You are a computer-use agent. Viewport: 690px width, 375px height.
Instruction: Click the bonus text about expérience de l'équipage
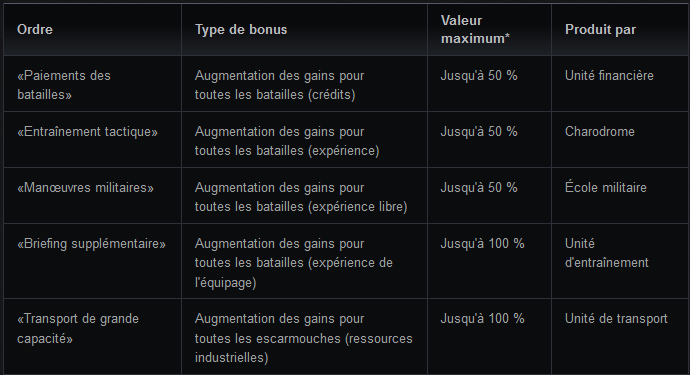pos(294,263)
